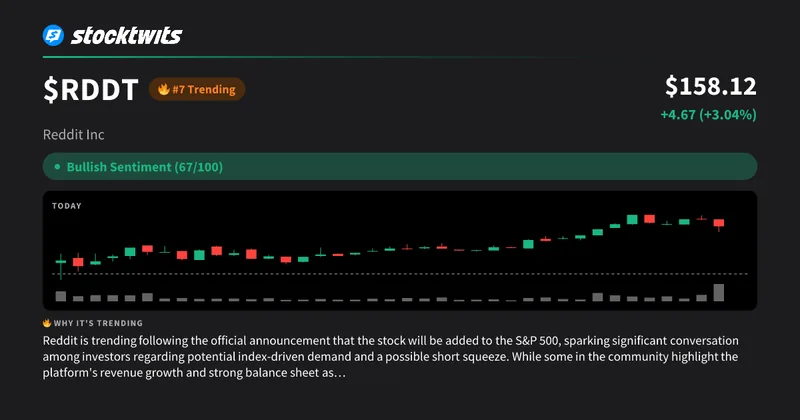Click the TODAY label on the chart

tap(67, 206)
